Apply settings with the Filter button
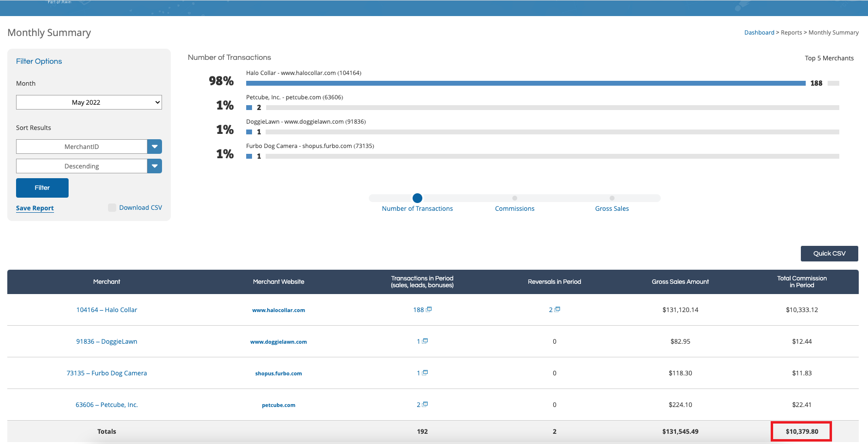The height and width of the screenshot is (444, 868). [42, 188]
